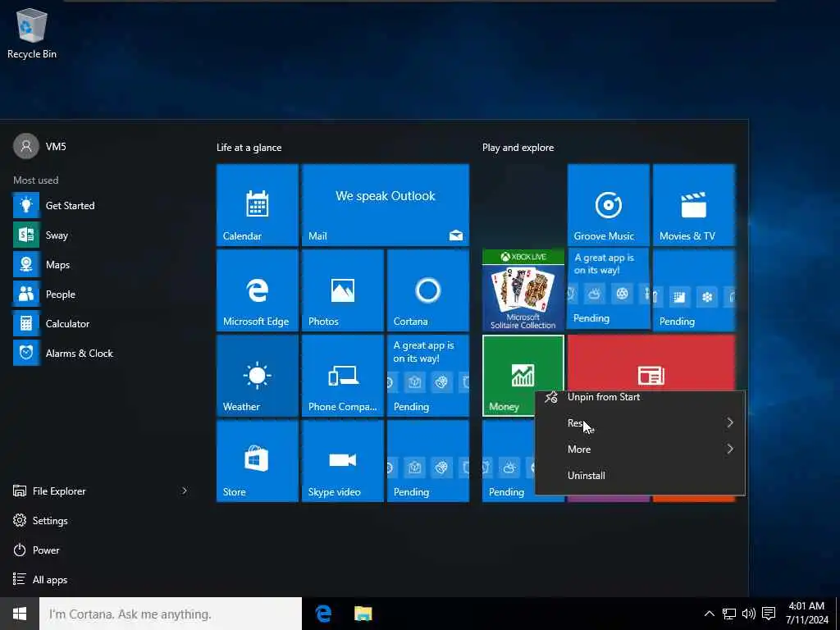The image size is (840, 630).
Task: Open the Action Center notifications
Action: [769, 614]
